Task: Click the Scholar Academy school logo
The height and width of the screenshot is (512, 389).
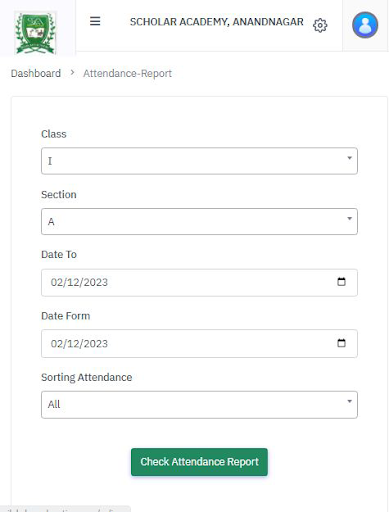Action: 35,33
